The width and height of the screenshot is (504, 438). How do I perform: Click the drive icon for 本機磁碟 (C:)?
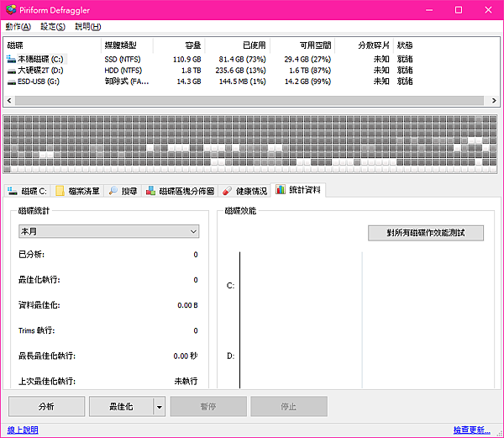tap(11, 59)
